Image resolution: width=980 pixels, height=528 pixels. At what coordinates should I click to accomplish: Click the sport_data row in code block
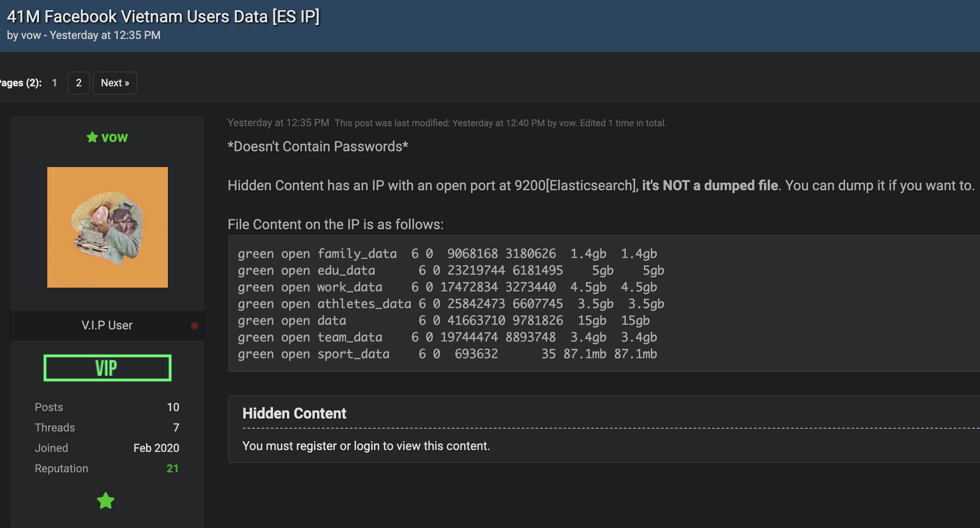(x=353, y=354)
